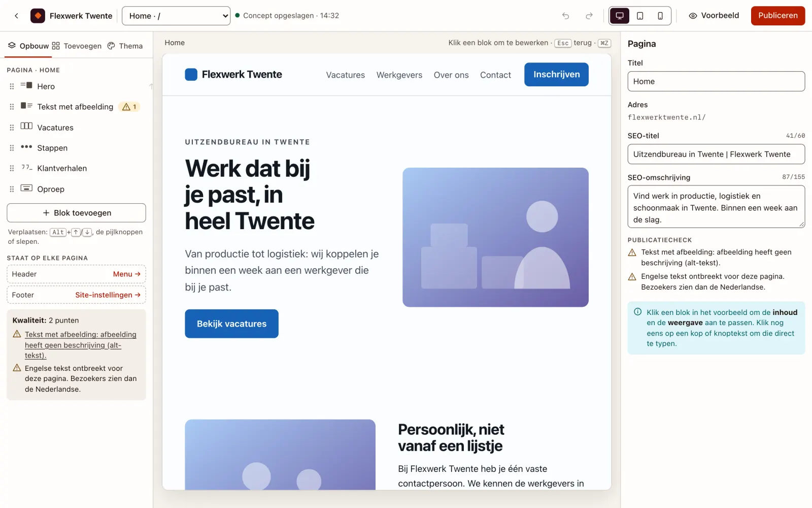Grab the drag handle beside Hero
This screenshot has width=812, height=508.
[12, 86]
